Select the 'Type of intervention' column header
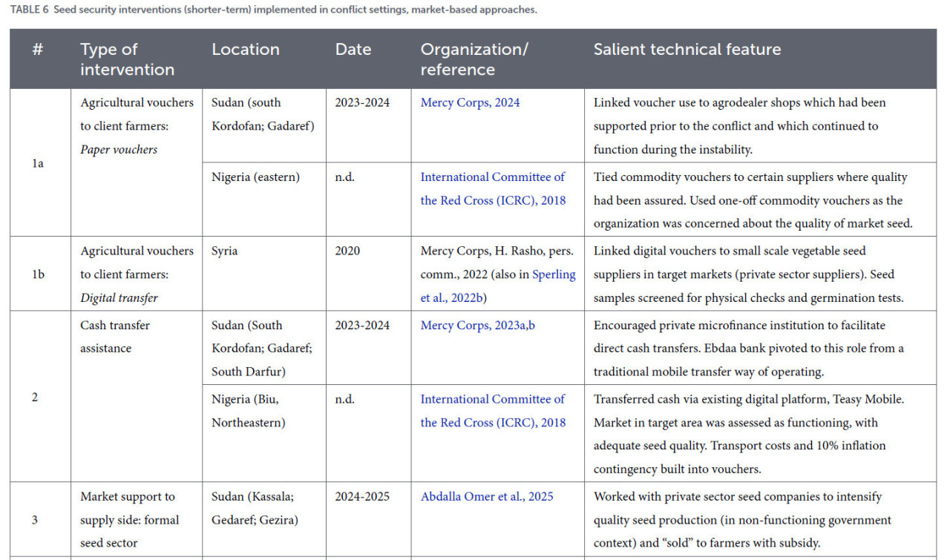Viewport: 950px width, 560px height. pyautogui.click(x=127, y=59)
